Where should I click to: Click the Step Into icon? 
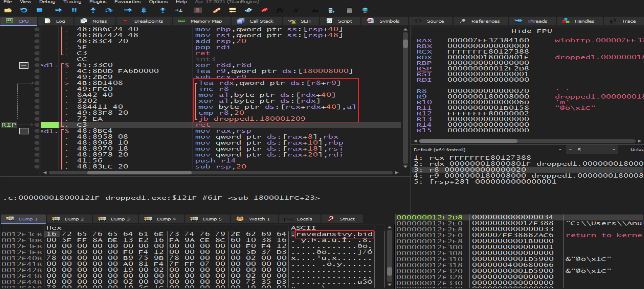point(93,10)
